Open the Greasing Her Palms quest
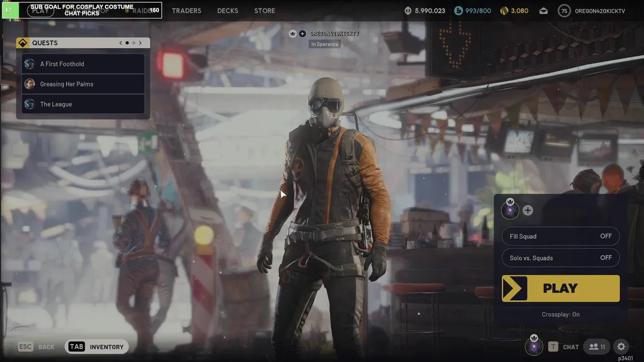 83,84
